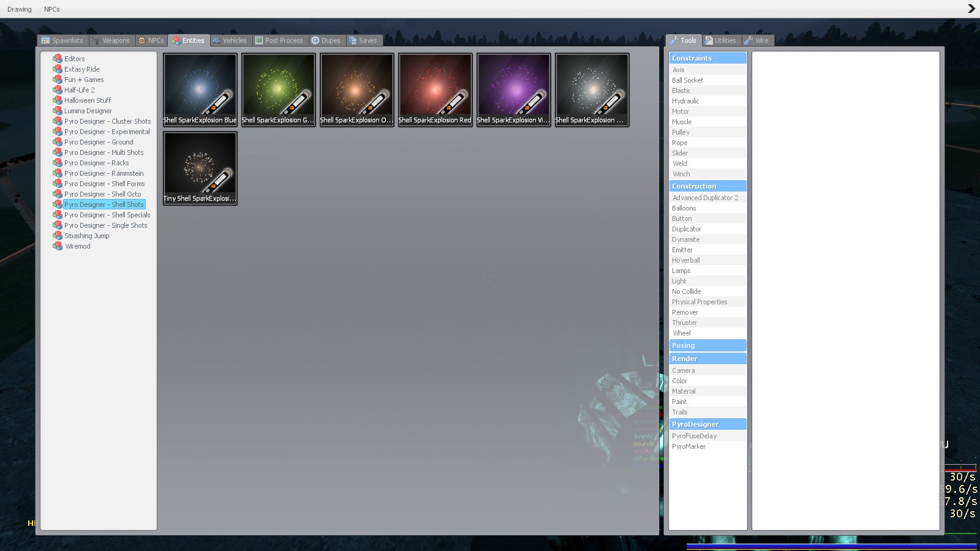The image size is (980, 551).
Task: Switch to the Weapons tab
Action: point(111,40)
